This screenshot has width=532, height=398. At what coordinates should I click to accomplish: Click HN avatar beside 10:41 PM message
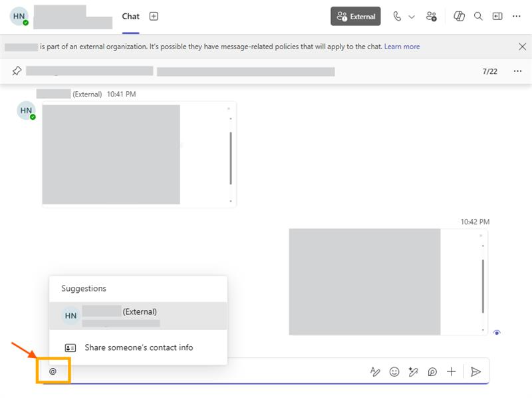(26, 110)
